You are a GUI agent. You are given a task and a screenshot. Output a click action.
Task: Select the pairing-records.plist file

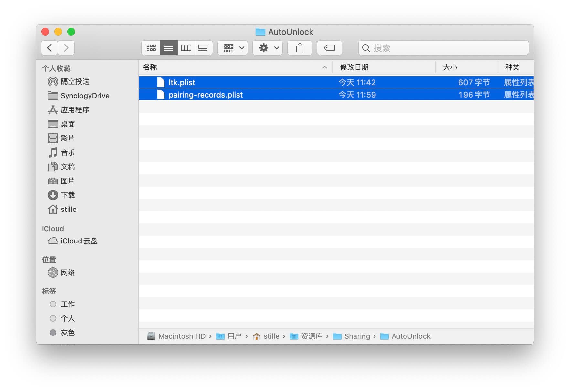pyautogui.click(x=336, y=95)
